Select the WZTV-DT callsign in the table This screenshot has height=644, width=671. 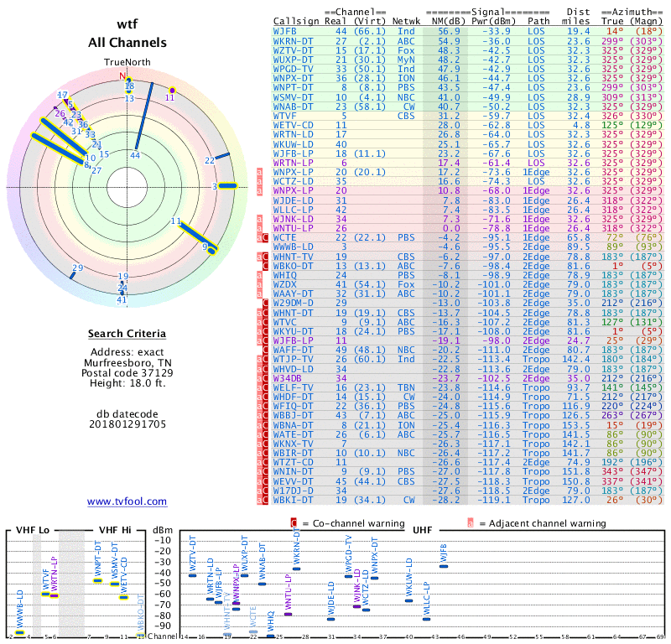pos(293,50)
